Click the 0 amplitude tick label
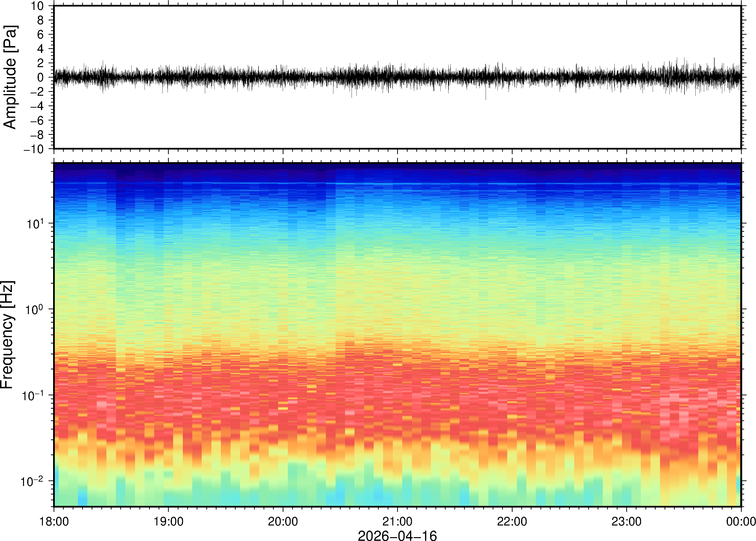Viewport: 756px width, 541px height. coord(41,78)
